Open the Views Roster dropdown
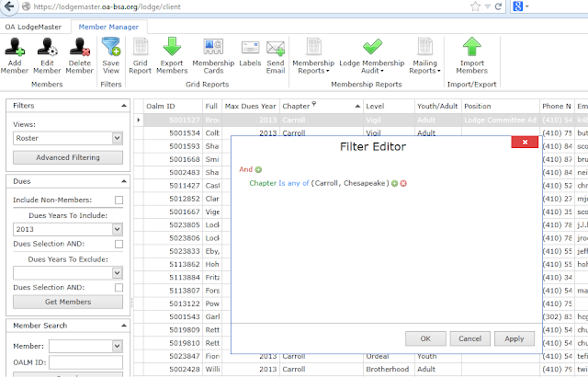This screenshot has width=588, height=378. pyautogui.click(x=117, y=138)
